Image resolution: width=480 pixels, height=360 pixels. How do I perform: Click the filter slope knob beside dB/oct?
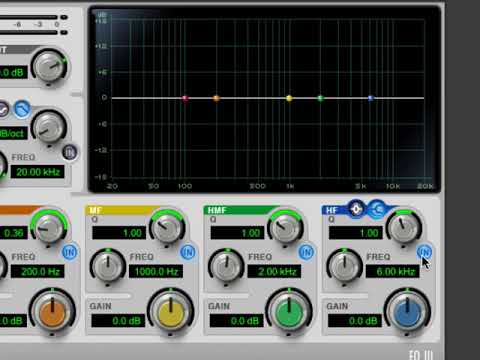pyautogui.click(x=49, y=128)
